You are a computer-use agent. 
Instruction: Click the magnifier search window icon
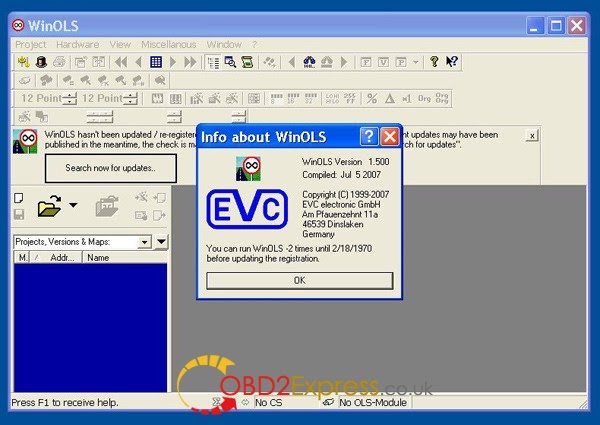click(230, 62)
